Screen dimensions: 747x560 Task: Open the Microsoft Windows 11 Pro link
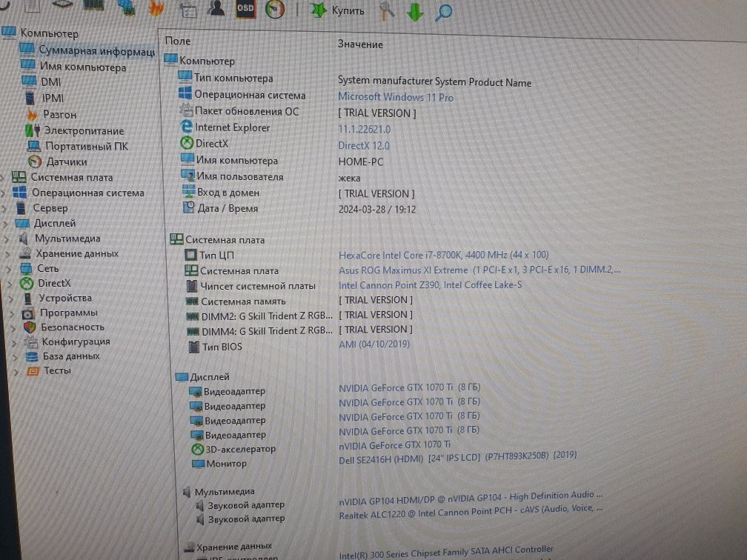pos(396,97)
